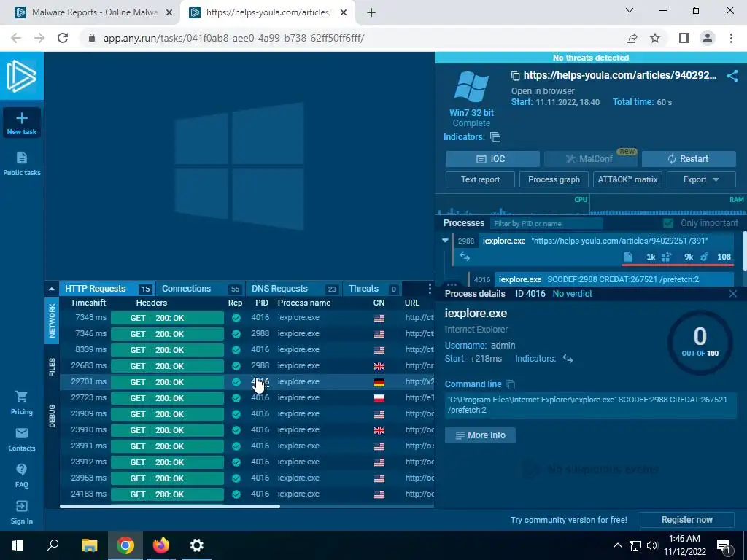Screen dimensions: 747x560
Task: Bookmark this page with the star icon
Action: tap(655, 38)
